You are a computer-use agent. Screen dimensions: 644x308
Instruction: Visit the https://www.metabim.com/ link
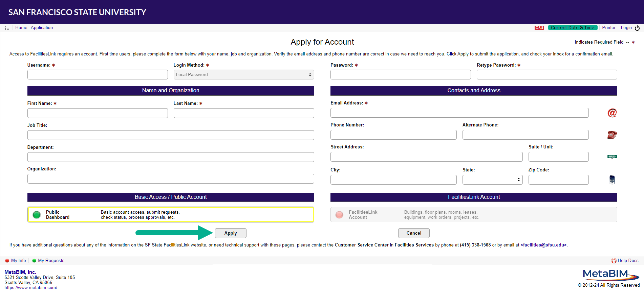point(31,288)
